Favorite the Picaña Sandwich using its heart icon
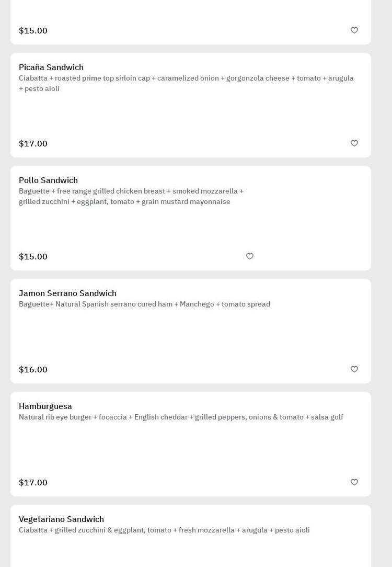392x567 pixels. (x=354, y=143)
